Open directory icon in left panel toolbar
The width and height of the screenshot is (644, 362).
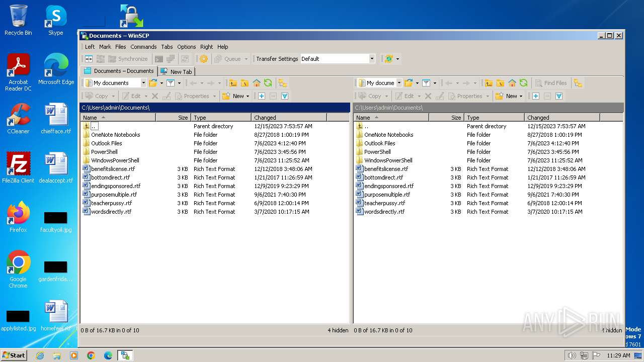153,83
